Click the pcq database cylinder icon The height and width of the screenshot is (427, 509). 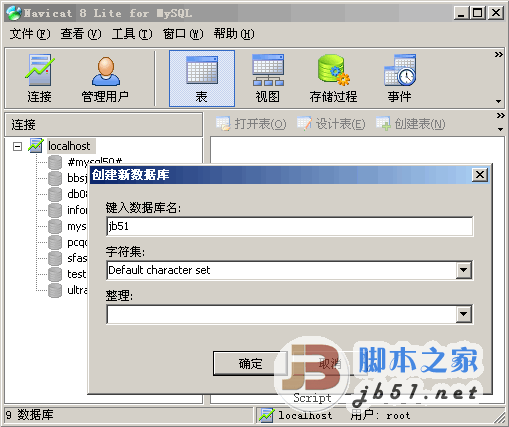coord(55,242)
